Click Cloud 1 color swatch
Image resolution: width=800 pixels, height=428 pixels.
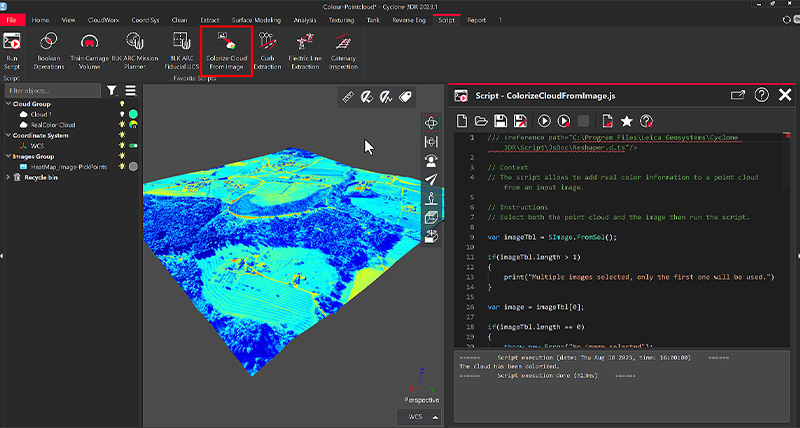[133, 114]
